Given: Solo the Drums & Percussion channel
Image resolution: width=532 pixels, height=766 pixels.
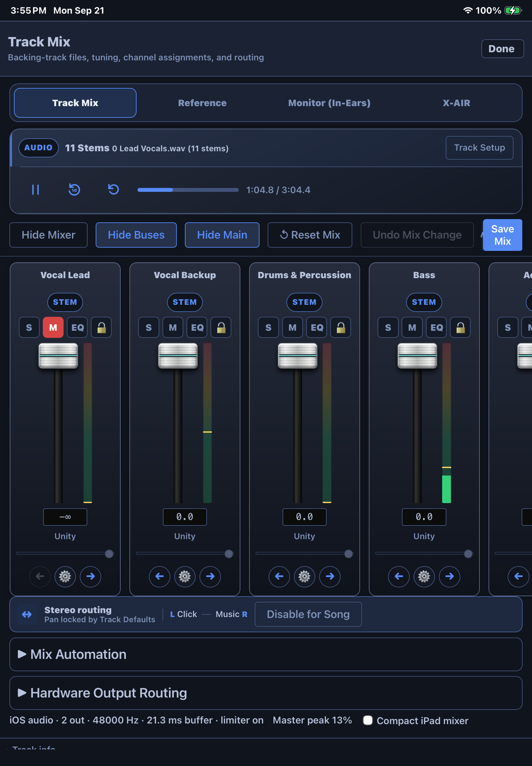Looking at the screenshot, I should [x=268, y=327].
